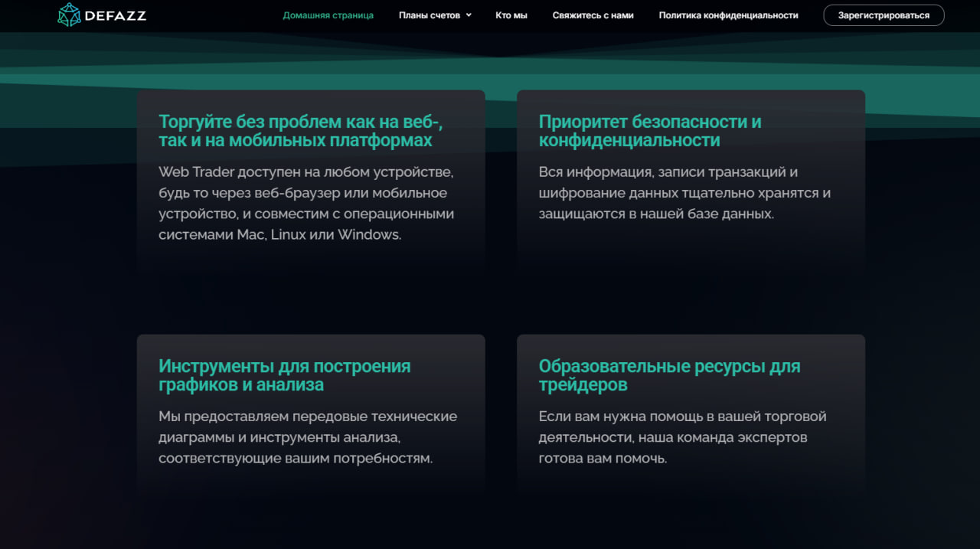The image size is (980, 549).
Task: Open the Планы счетов menu
Action: [x=429, y=15]
